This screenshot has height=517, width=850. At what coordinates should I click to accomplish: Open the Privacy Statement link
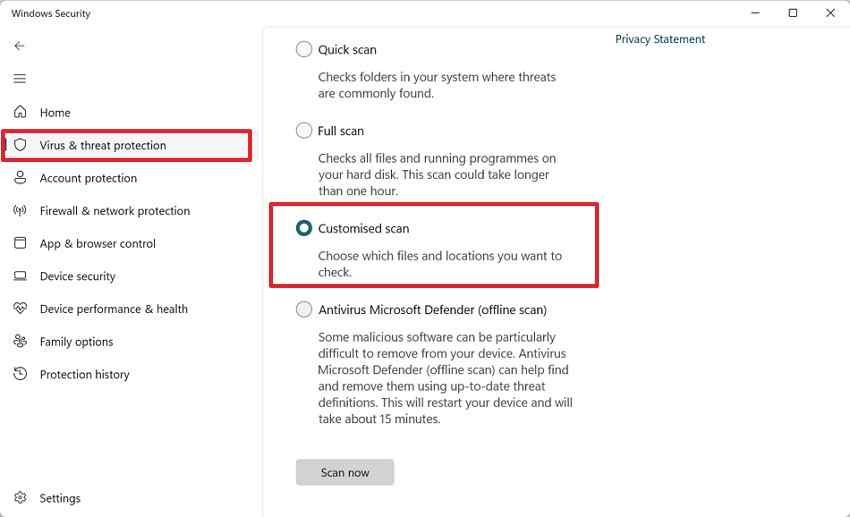coord(660,39)
